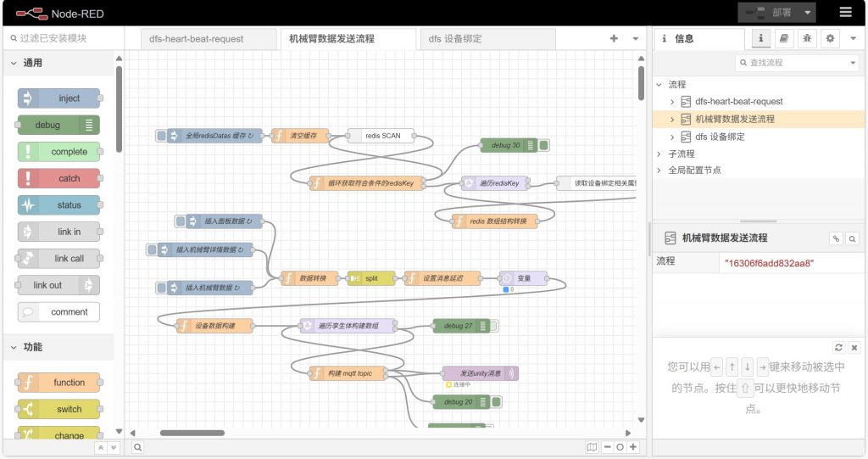Open the configuration nodes gear tab

[830, 38]
